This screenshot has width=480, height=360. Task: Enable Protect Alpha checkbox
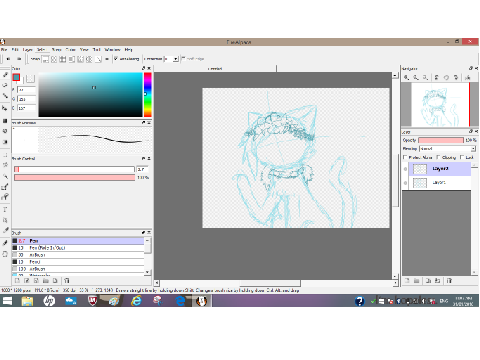pos(405,157)
